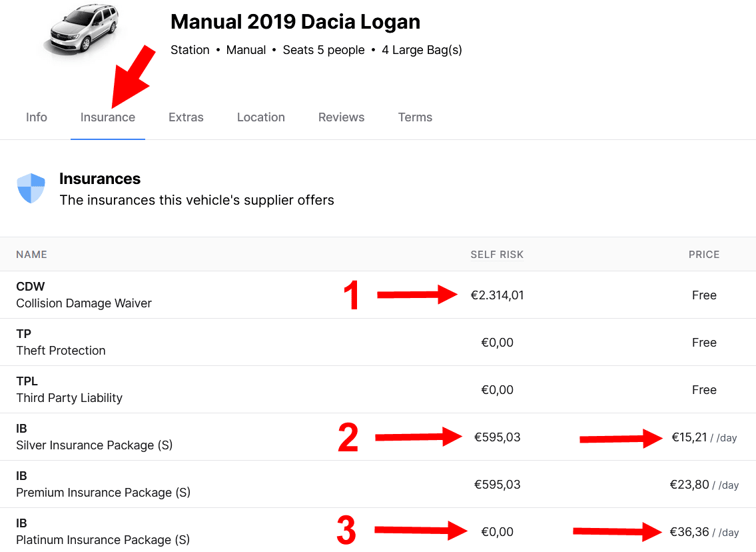Select the 'Collision Damage Waiver' row name

tap(84, 303)
